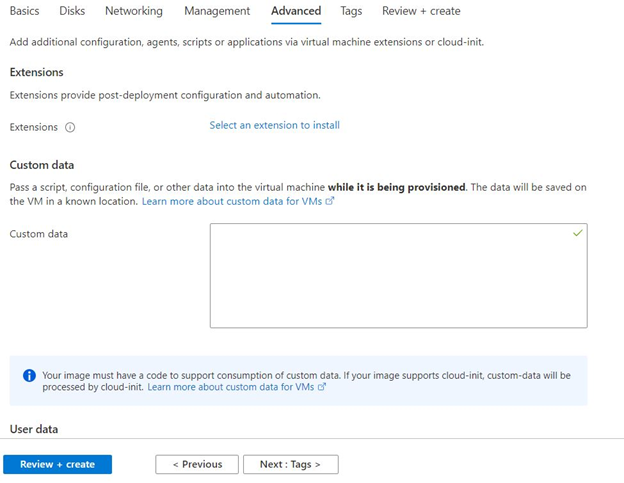Click the Next : Tags button
This screenshot has width=624, height=483.
click(290, 464)
